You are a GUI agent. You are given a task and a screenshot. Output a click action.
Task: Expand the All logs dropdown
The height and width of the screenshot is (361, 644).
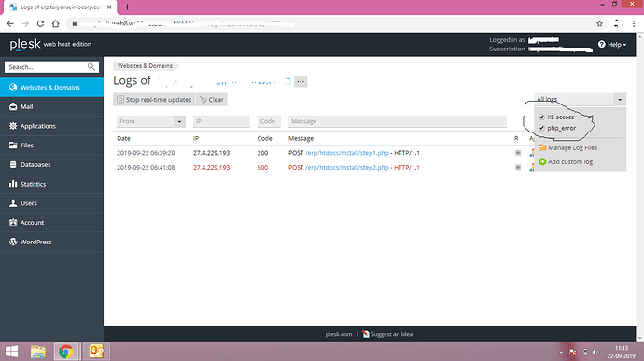tap(580, 99)
